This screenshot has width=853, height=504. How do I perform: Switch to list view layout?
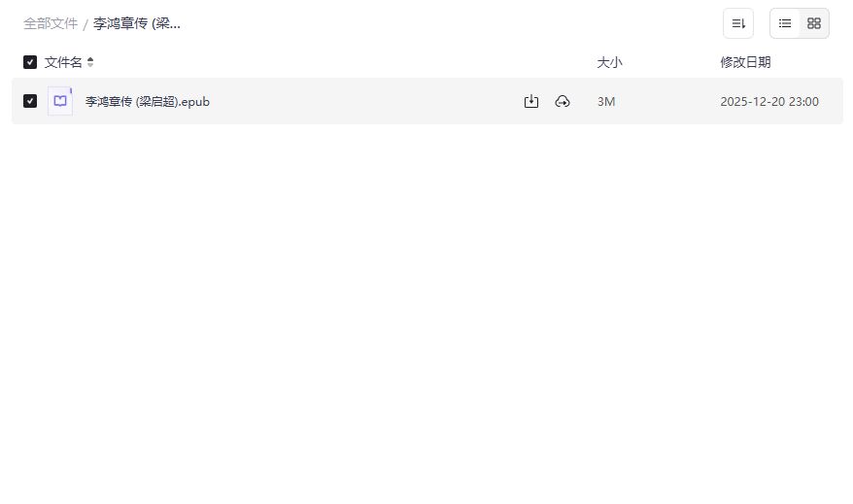785,23
